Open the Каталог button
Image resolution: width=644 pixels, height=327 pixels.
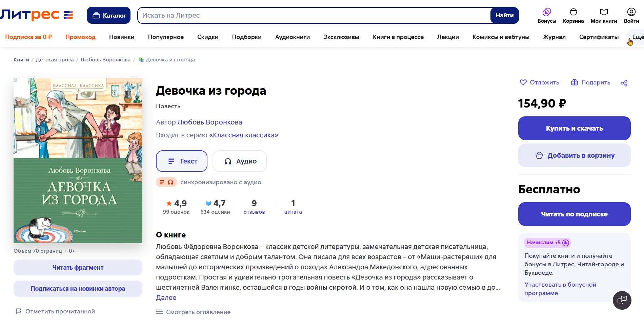(108, 15)
